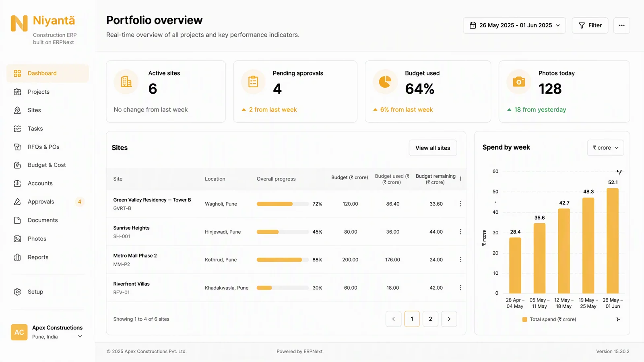Go to previous page of sites
Screen dimensions: 644x362
[394, 319]
